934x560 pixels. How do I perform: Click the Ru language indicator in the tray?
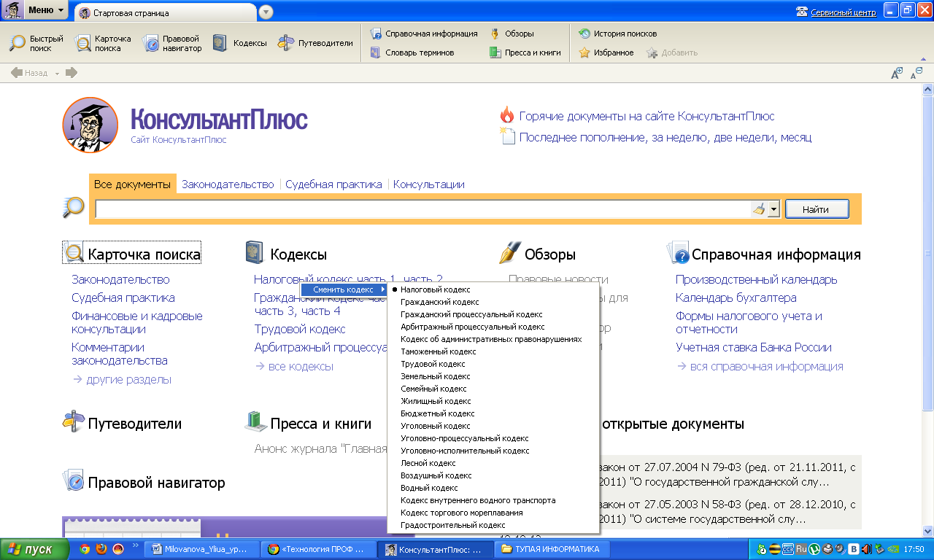[800, 549]
